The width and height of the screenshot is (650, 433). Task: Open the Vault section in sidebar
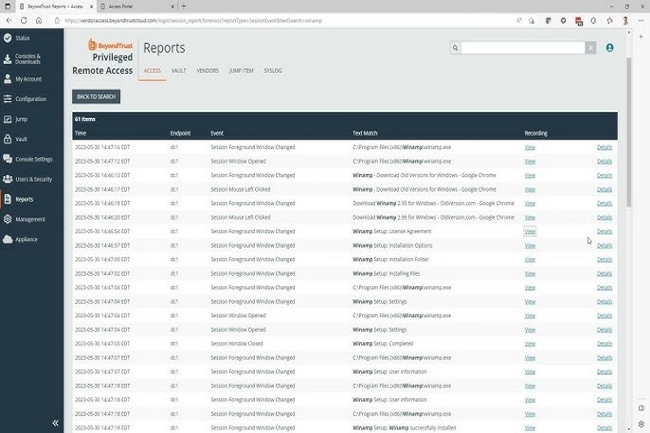pos(21,139)
